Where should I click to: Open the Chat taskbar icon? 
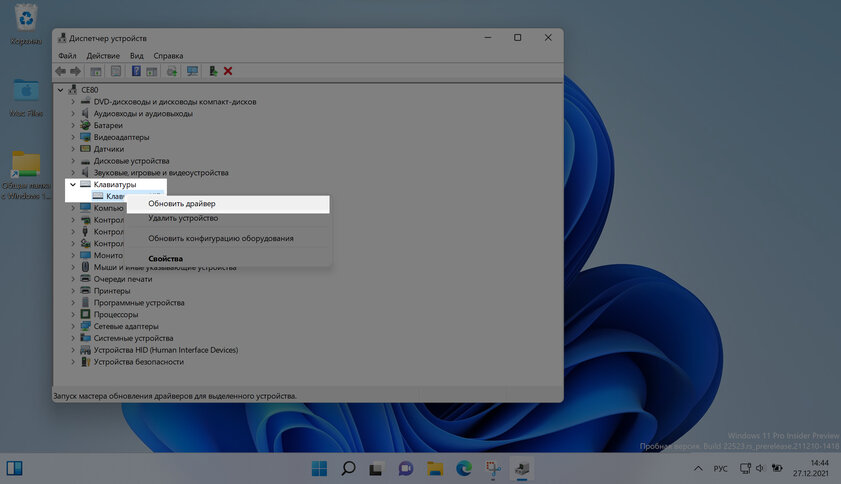coord(405,468)
